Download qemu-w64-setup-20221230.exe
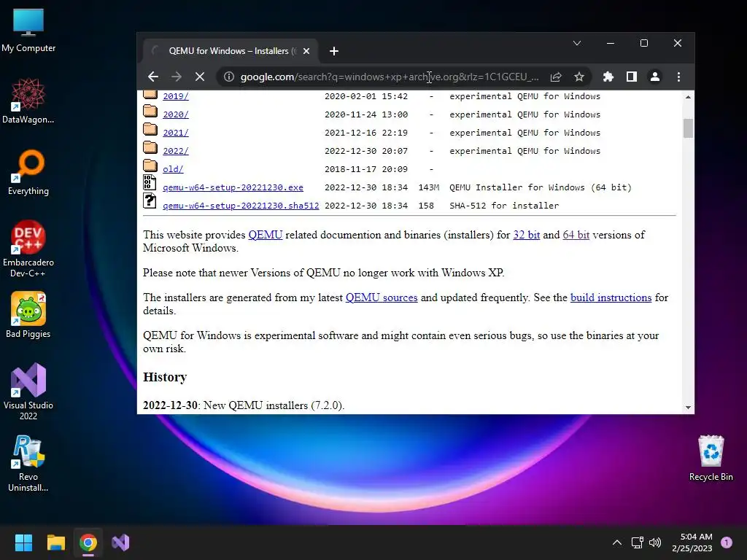Image resolution: width=747 pixels, height=560 pixels. 233,187
